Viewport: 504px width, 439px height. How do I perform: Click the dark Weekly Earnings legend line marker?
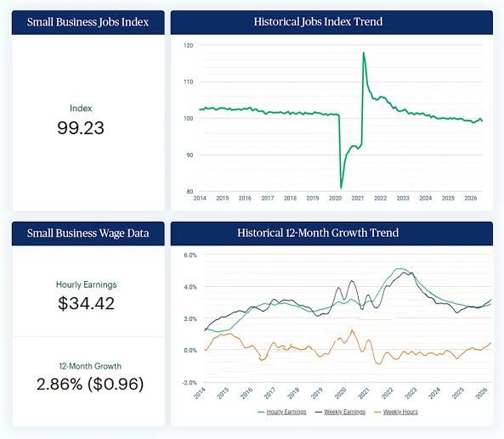tap(319, 412)
